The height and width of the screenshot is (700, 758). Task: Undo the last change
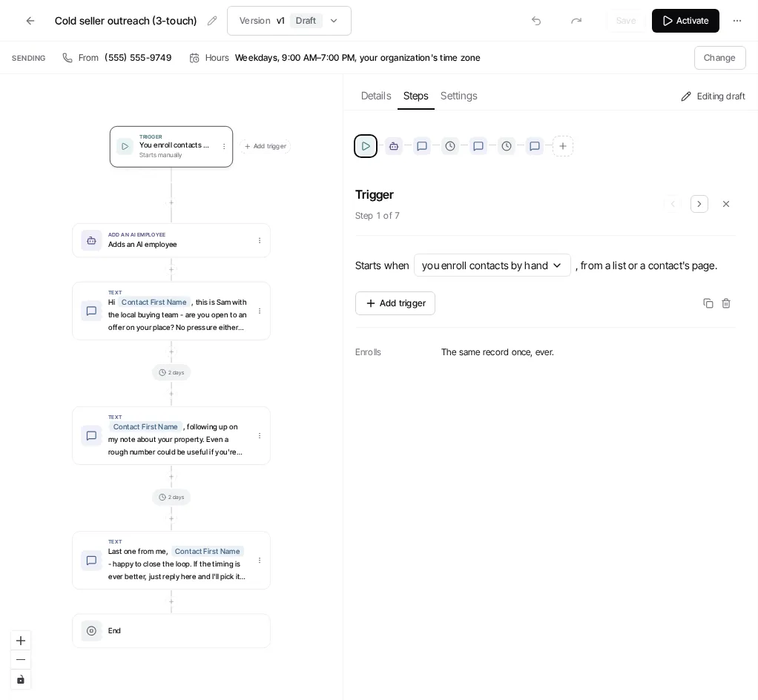(x=536, y=21)
